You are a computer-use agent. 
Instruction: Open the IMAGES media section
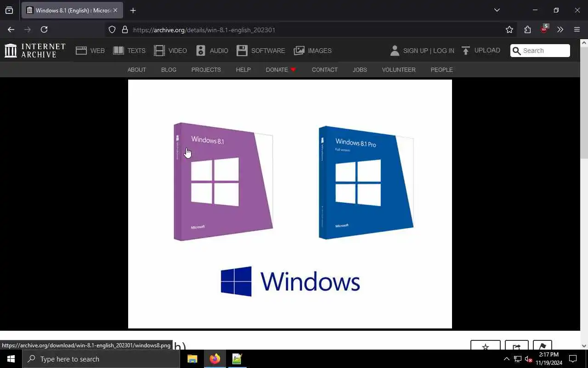coord(313,51)
